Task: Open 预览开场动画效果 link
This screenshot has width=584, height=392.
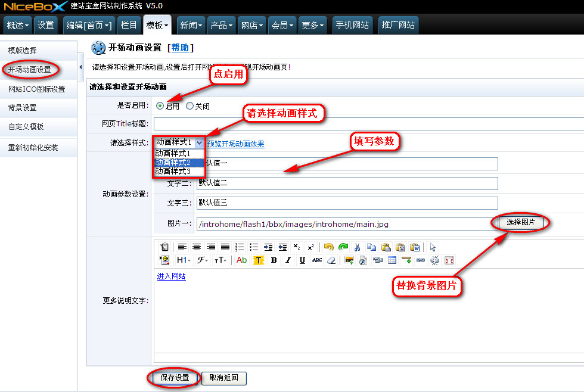Action: [235, 144]
